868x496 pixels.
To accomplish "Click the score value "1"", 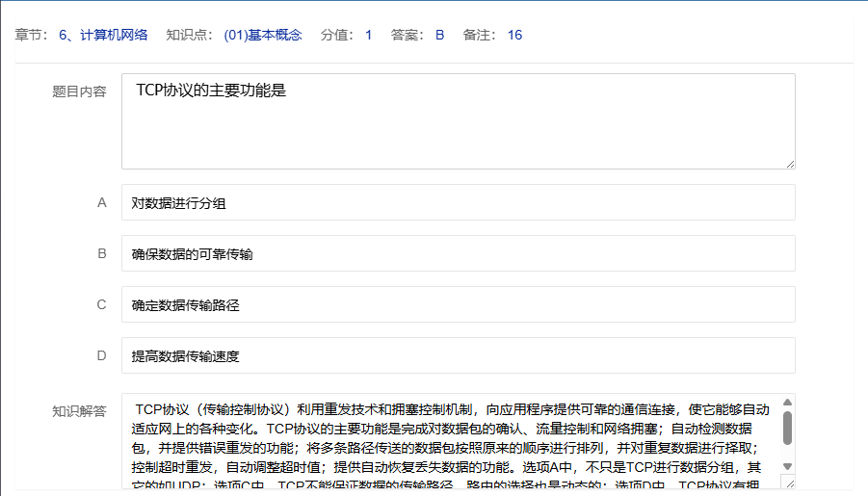I will 368,36.
